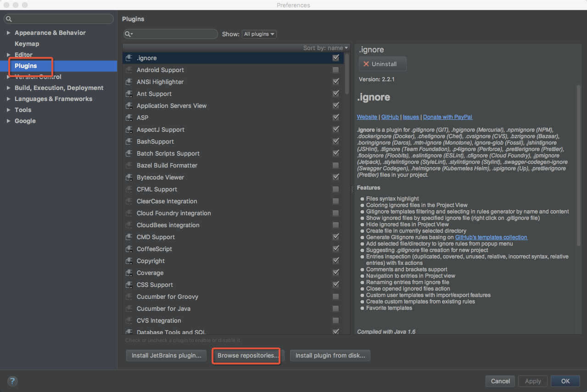587x392 pixels.
Task: Click the plugin icon beside CSS Support
Action: click(129, 285)
